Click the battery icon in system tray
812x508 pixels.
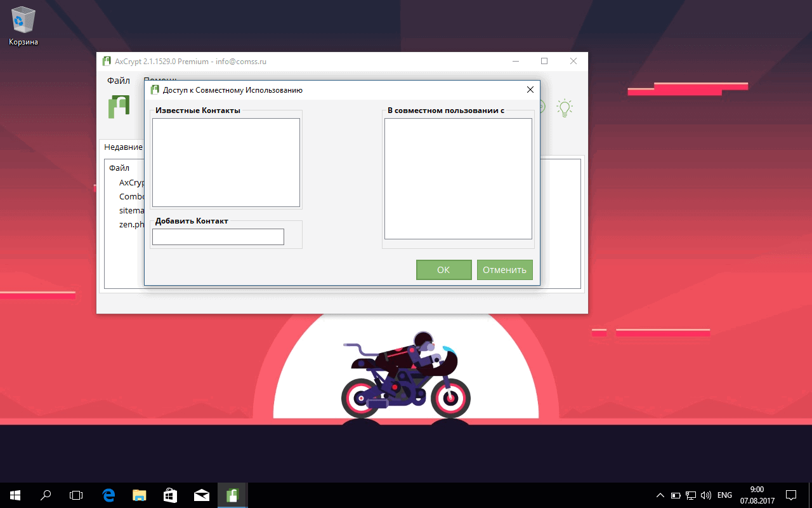676,495
